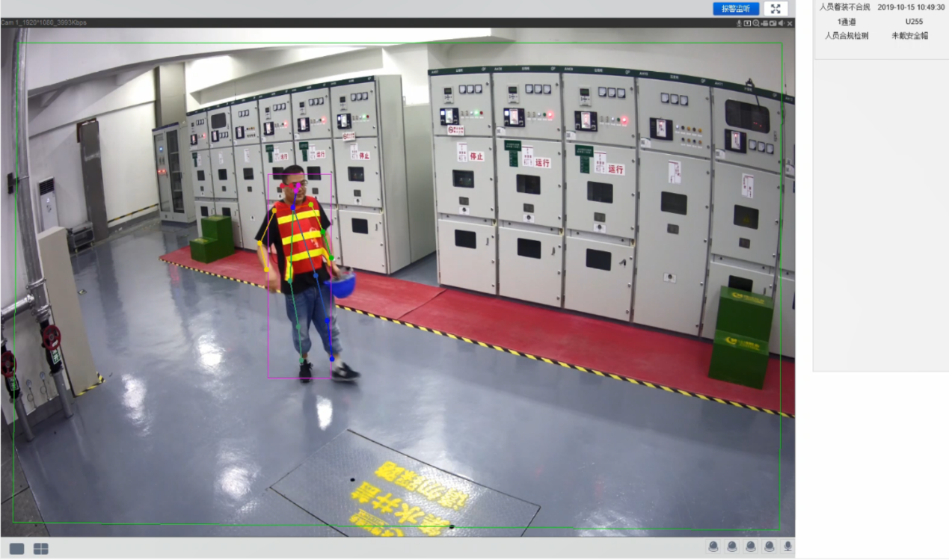Click the magnifier zoom icon on video bar
Image resolution: width=949 pixels, height=560 pixels.
(756, 23)
